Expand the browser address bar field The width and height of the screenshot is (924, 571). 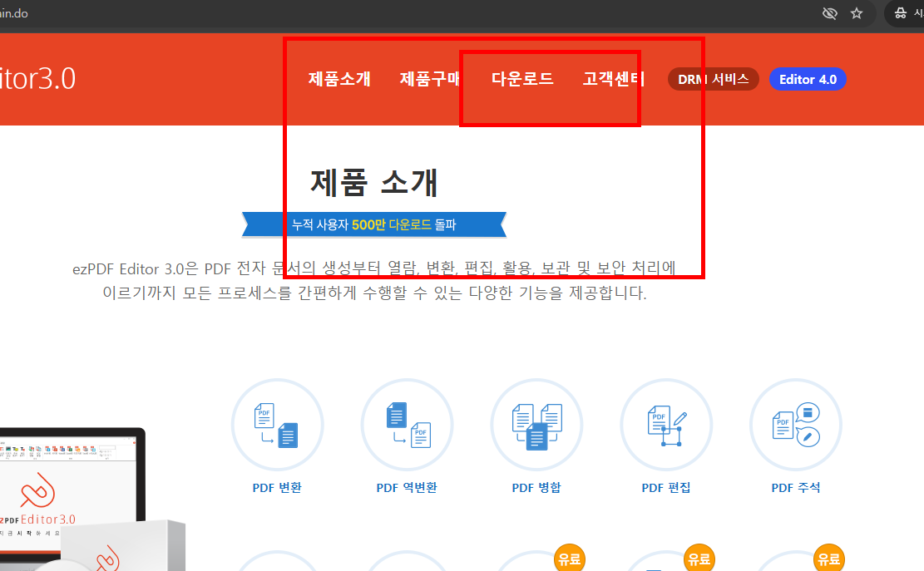coord(333,13)
